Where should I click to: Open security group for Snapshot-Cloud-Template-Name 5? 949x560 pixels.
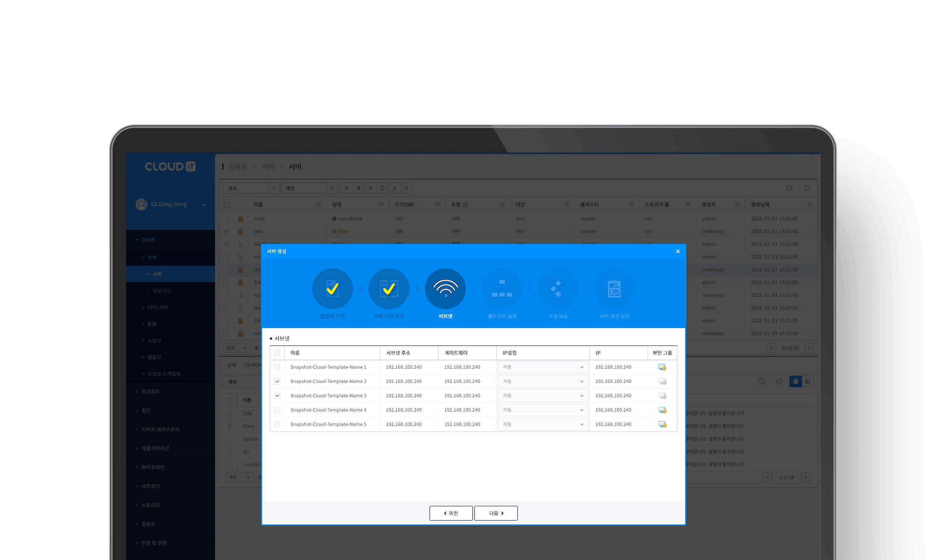pyautogui.click(x=662, y=424)
